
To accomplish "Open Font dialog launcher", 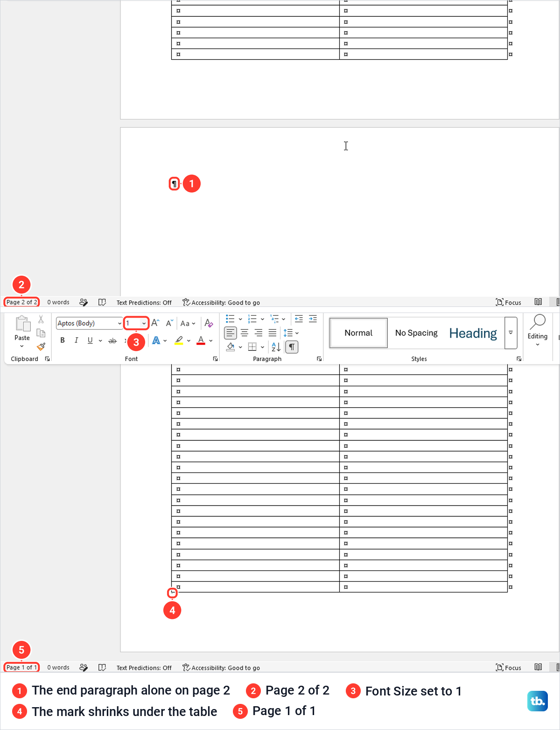I will [216, 359].
